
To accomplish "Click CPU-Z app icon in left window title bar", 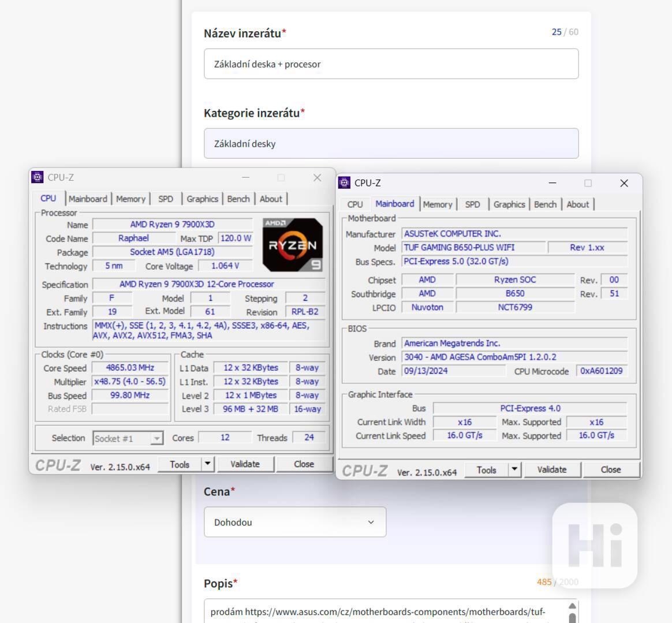I will point(38,177).
